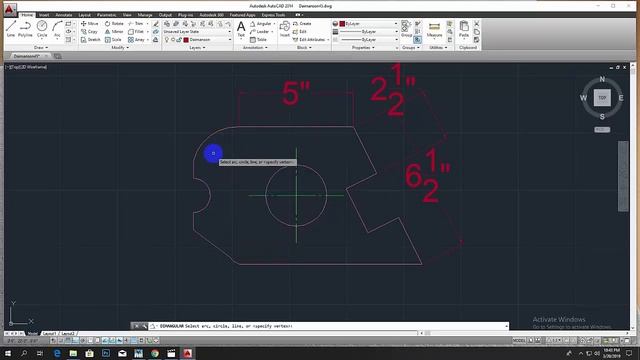The image size is (640, 360).
Task: Expand the Draw panel
Action: pos(41,48)
